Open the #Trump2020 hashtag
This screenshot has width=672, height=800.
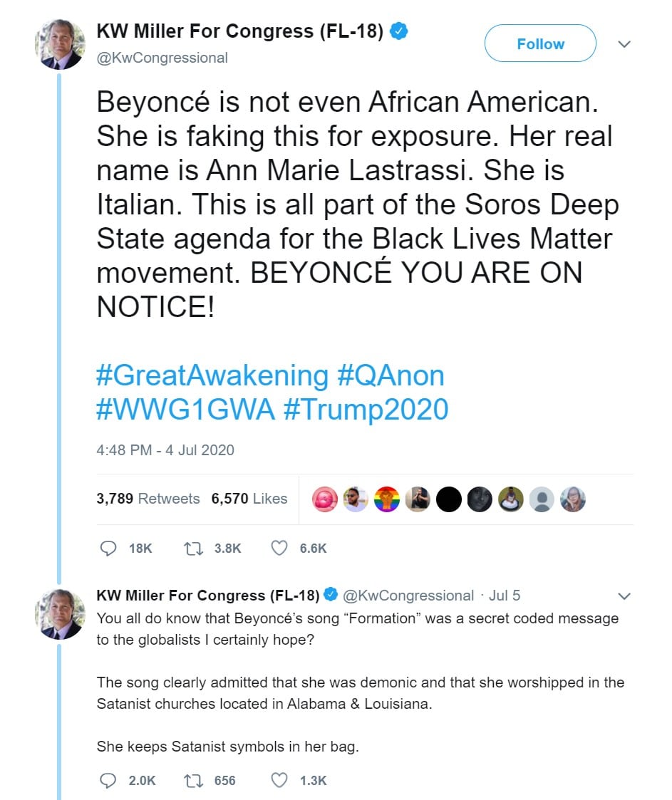pyautogui.click(x=366, y=410)
